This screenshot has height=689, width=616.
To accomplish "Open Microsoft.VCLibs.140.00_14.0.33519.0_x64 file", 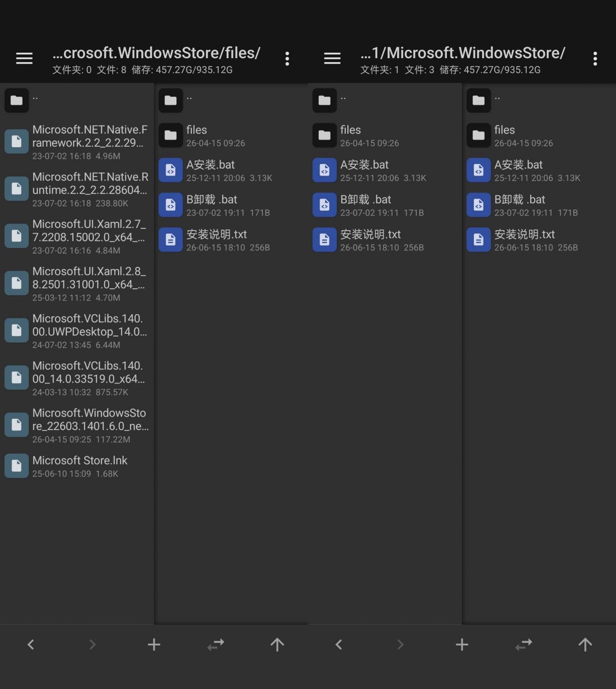I will coord(77,378).
